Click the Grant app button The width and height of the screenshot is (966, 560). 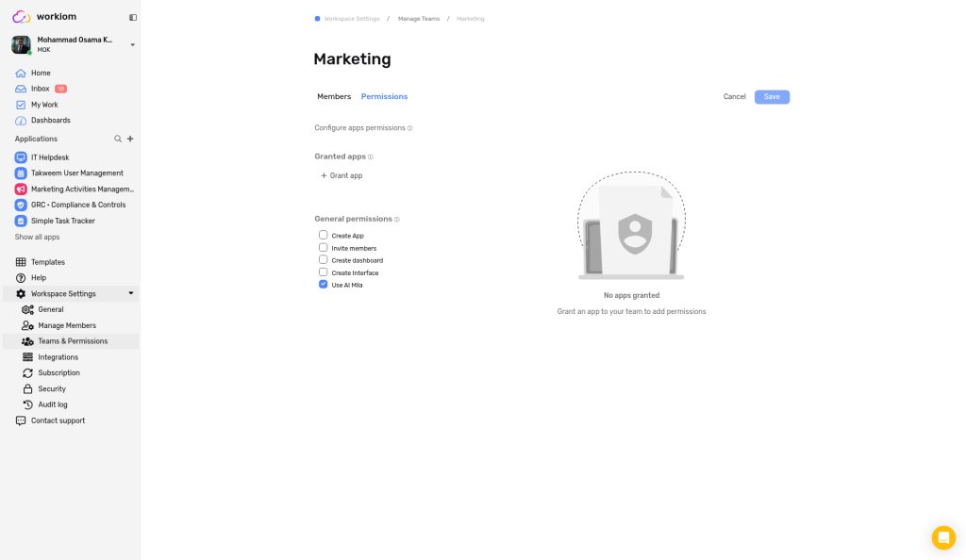(341, 176)
